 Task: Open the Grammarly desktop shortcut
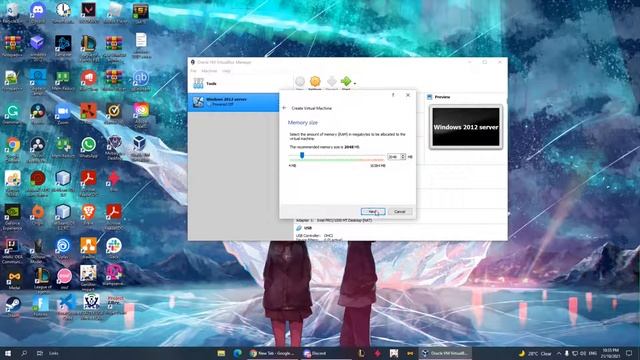[x=12, y=114]
